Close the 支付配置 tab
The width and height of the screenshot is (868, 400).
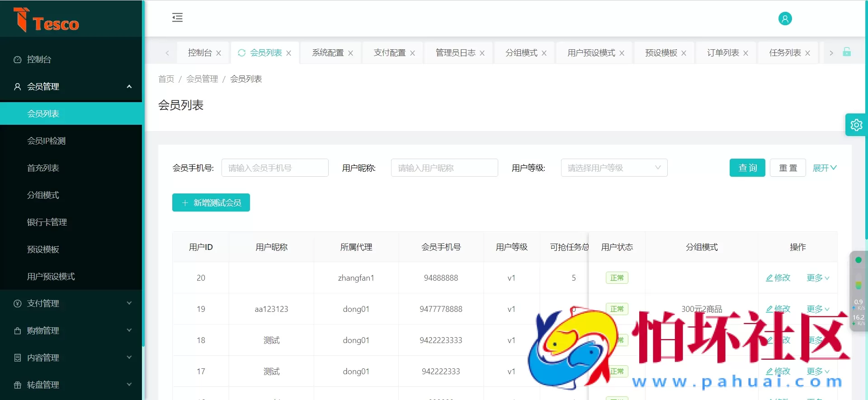412,53
